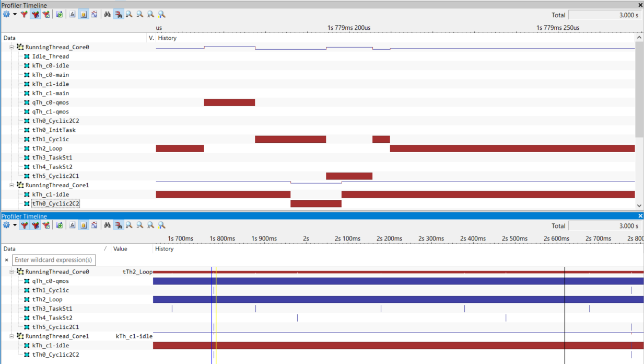Click the wildcard expression input field
This screenshot has width=644, height=364.
tap(54, 260)
